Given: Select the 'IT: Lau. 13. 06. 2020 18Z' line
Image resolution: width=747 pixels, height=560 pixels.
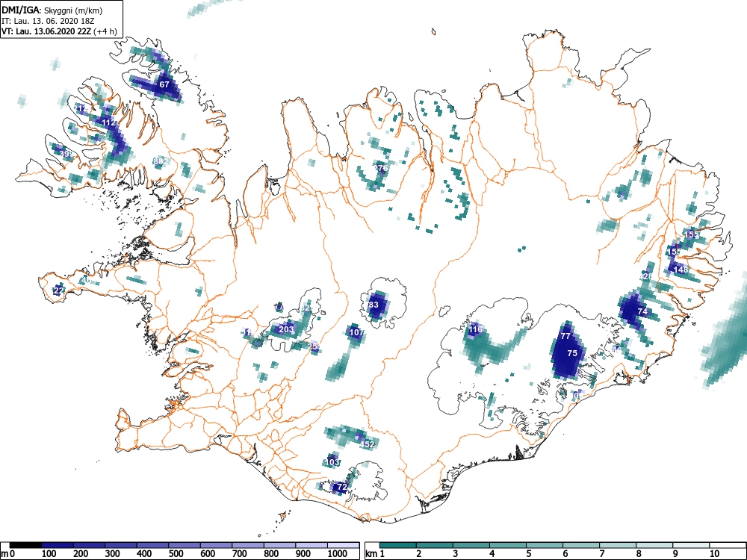Looking at the screenshot, I should (48, 21).
